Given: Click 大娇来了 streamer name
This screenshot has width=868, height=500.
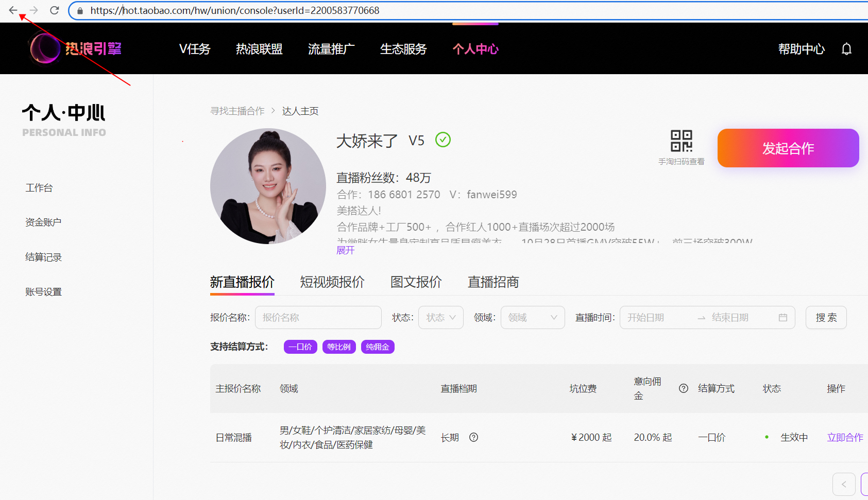Looking at the screenshot, I should pos(367,141).
